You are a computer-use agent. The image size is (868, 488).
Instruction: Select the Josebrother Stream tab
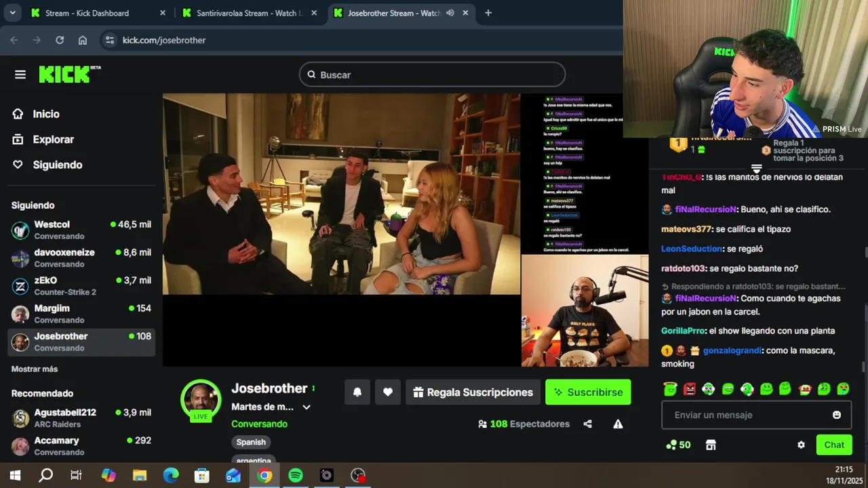(x=393, y=13)
